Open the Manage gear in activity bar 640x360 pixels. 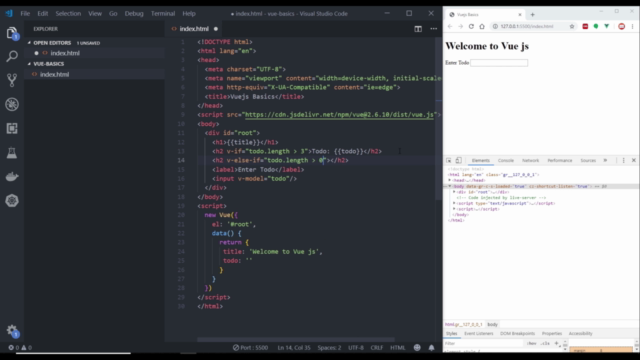click(x=12, y=331)
